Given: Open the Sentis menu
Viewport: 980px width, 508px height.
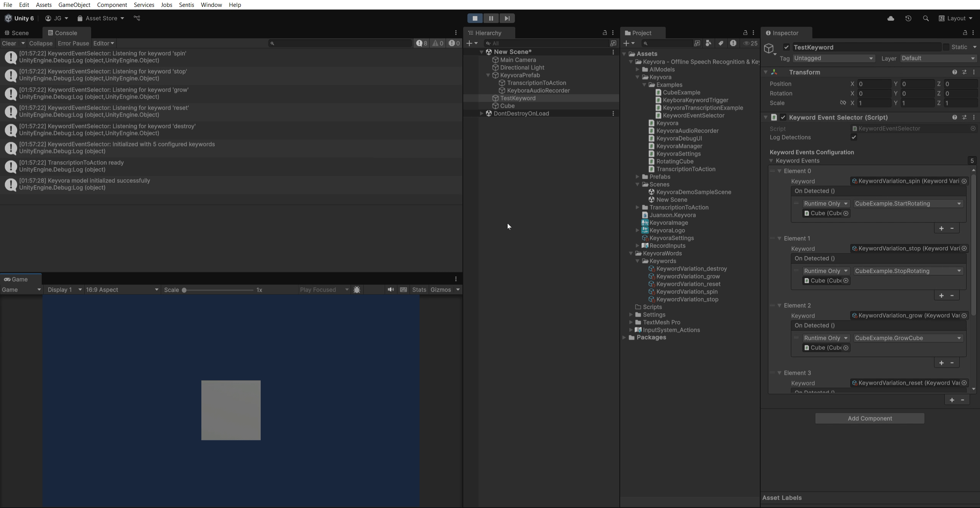Looking at the screenshot, I should pos(186,5).
